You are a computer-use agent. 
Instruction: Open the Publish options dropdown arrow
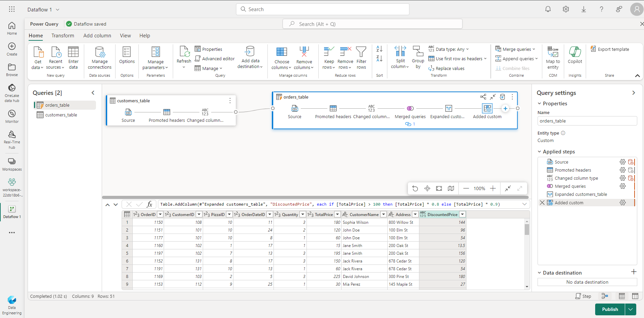631,309
